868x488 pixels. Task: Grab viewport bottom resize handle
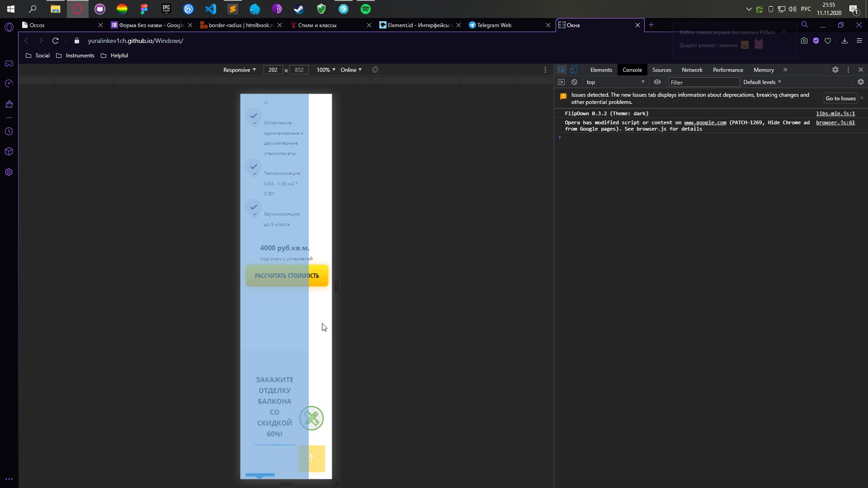point(286,483)
